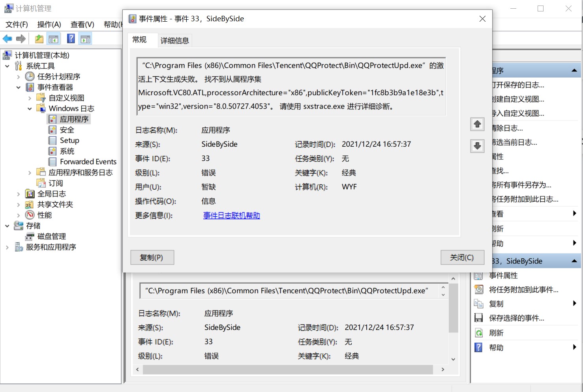Click the 复制(P) button
The image size is (583, 392).
click(152, 257)
